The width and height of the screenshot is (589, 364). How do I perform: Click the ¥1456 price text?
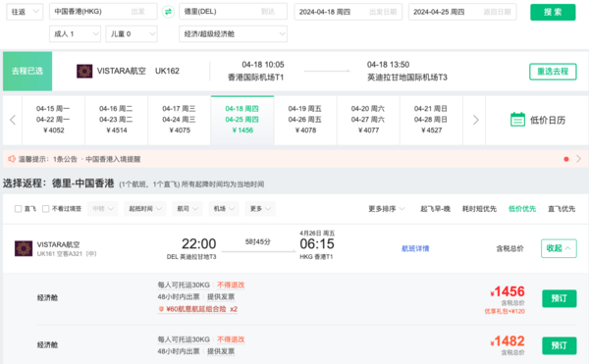click(x=508, y=291)
